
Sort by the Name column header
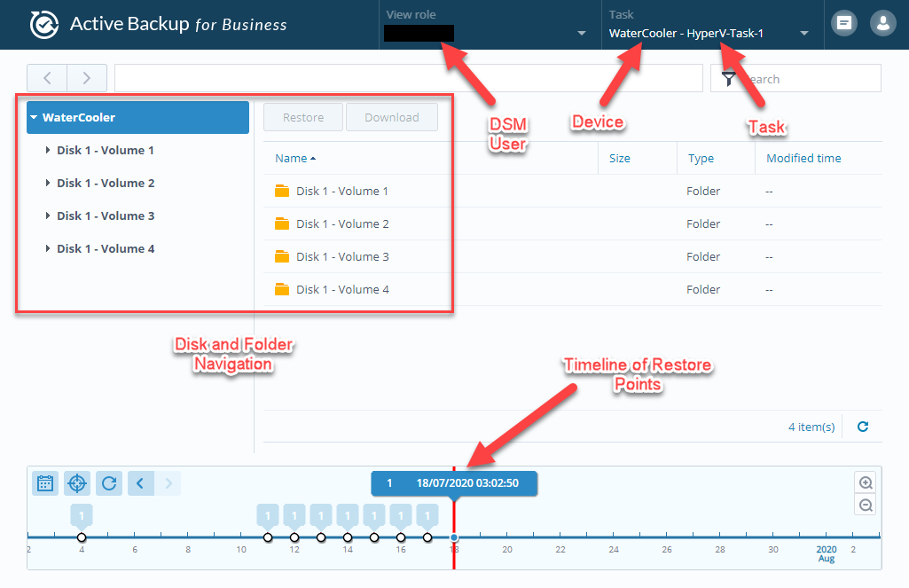click(x=295, y=158)
